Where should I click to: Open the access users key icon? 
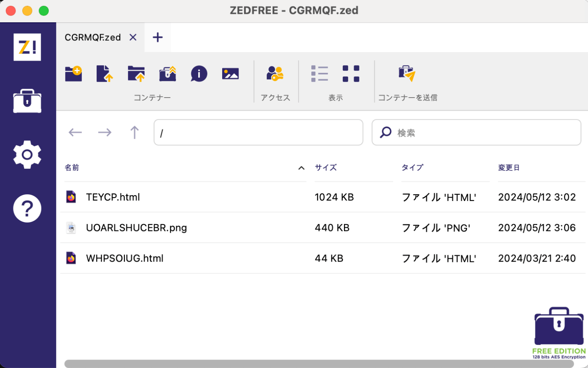(x=275, y=74)
